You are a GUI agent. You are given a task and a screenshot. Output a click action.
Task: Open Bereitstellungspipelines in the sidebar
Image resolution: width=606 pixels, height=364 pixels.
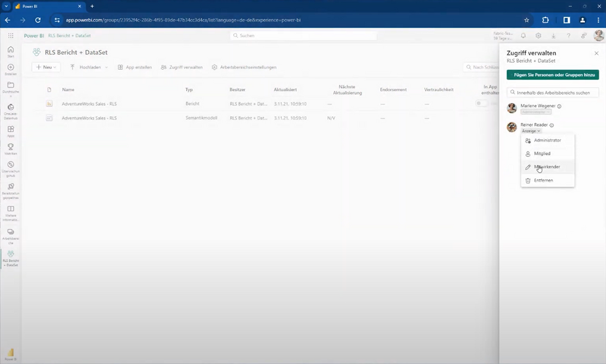pos(11,190)
